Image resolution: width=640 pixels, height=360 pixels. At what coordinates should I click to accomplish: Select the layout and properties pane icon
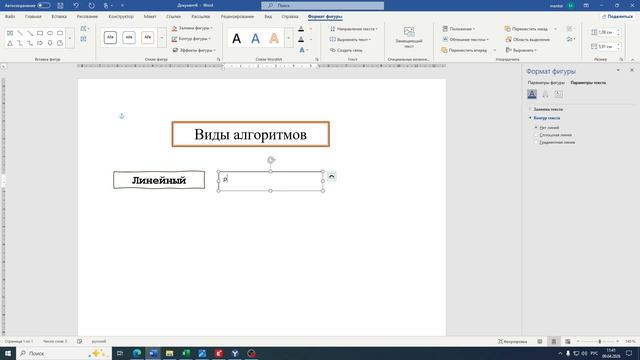[x=558, y=94]
